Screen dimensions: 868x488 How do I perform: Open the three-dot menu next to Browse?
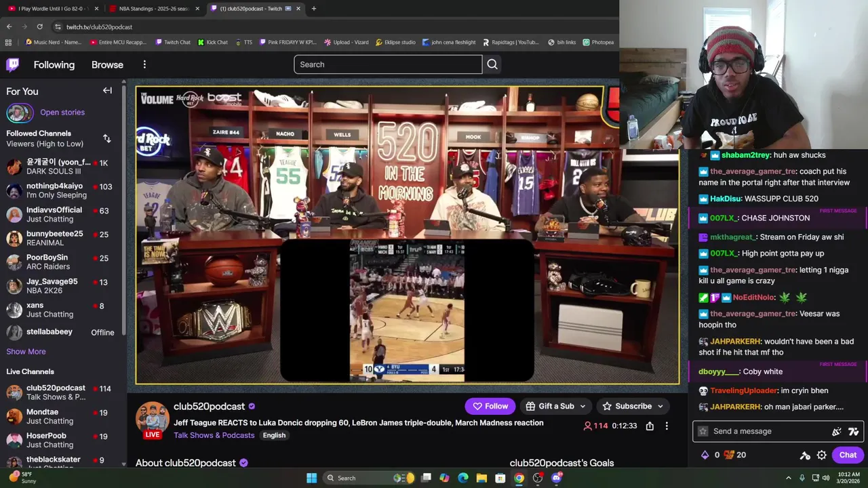(x=144, y=64)
